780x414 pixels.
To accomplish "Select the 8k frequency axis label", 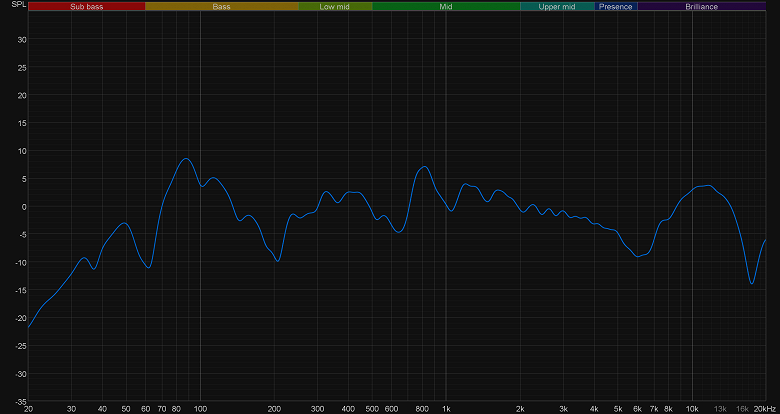I will coord(668,409).
